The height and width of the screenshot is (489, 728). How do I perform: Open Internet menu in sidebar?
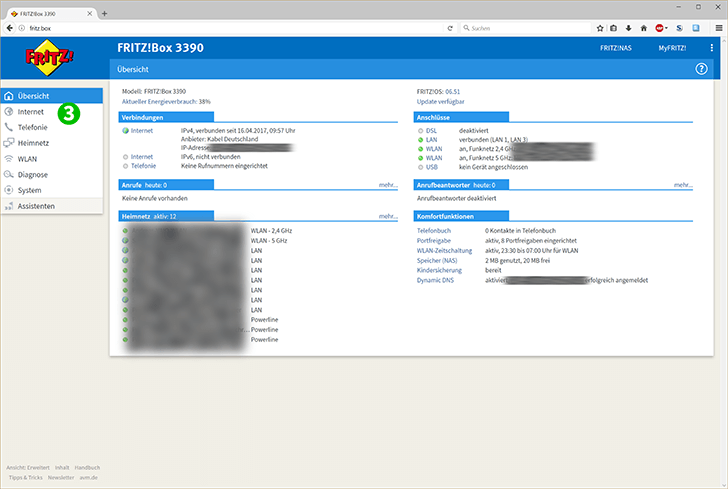point(30,111)
